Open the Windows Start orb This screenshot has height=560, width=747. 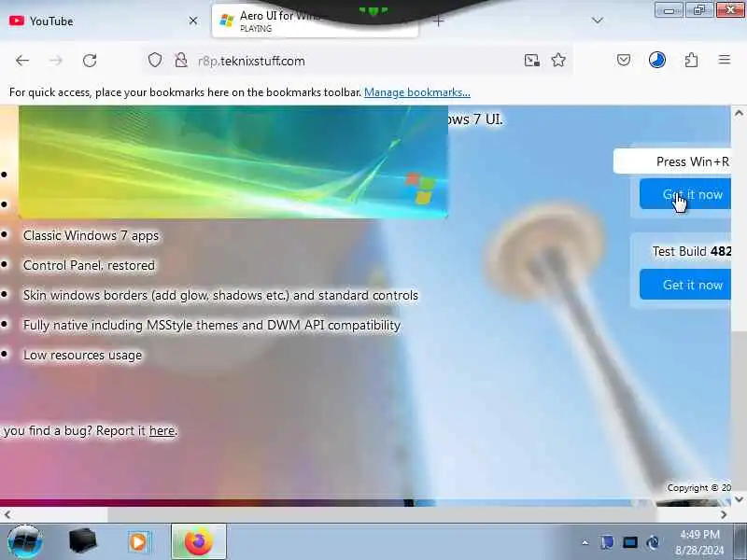[25, 542]
